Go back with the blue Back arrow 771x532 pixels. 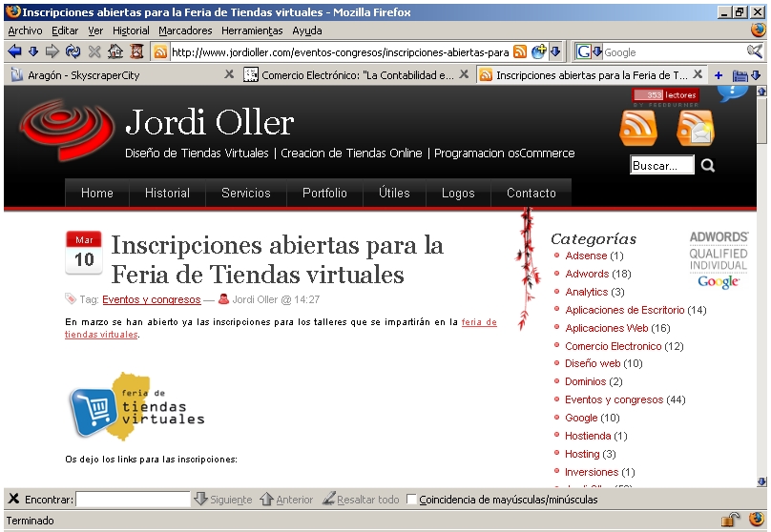pyautogui.click(x=14, y=51)
